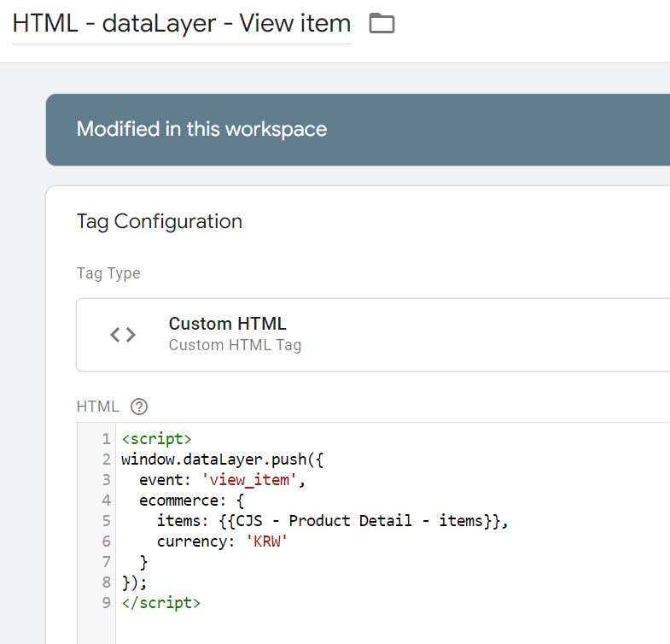Click the folder icon beside the tag name
This screenshot has height=644, width=670.
[382, 23]
